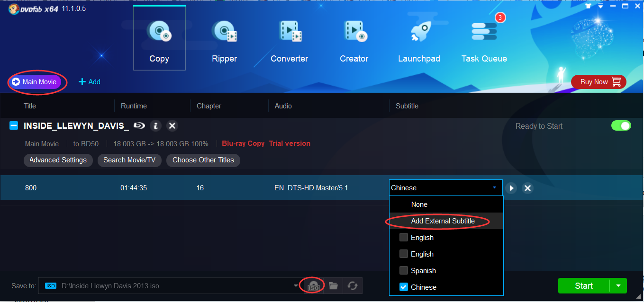The image size is (644, 302).
Task: Collapse the INSIDE_LLEWYN_DAVIS_ source
Action: tap(14, 125)
